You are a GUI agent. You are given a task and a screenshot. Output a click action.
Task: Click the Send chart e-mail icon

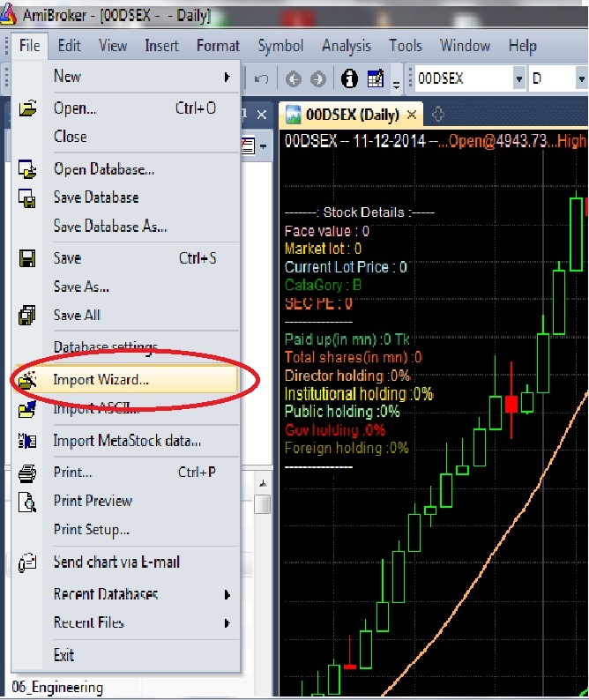pyautogui.click(x=27, y=562)
